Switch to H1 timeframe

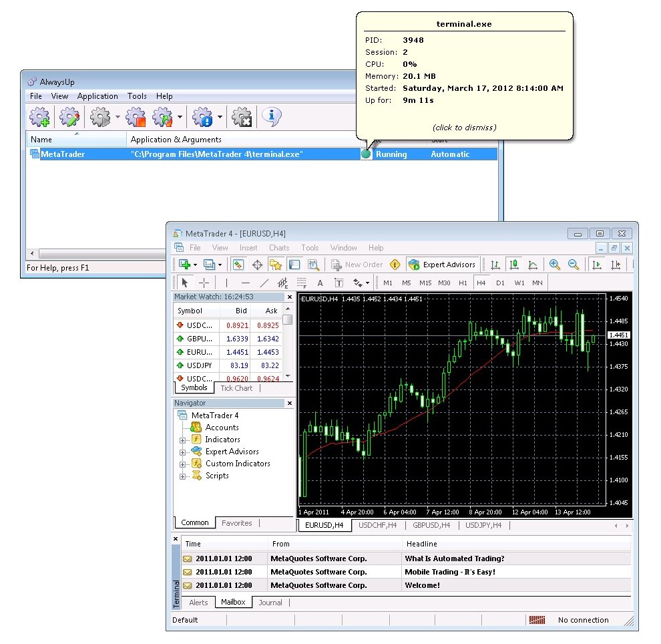463,283
